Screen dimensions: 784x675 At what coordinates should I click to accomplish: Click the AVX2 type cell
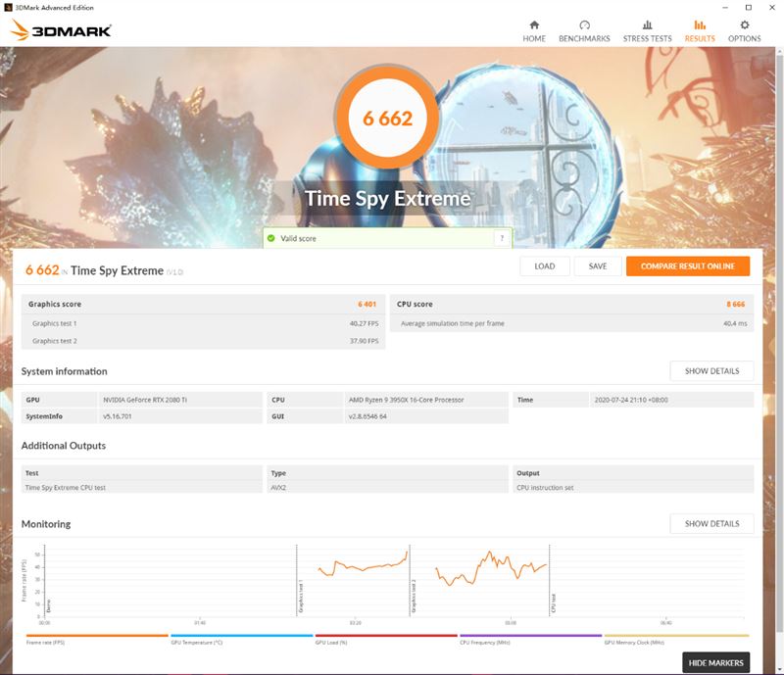(278, 488)
